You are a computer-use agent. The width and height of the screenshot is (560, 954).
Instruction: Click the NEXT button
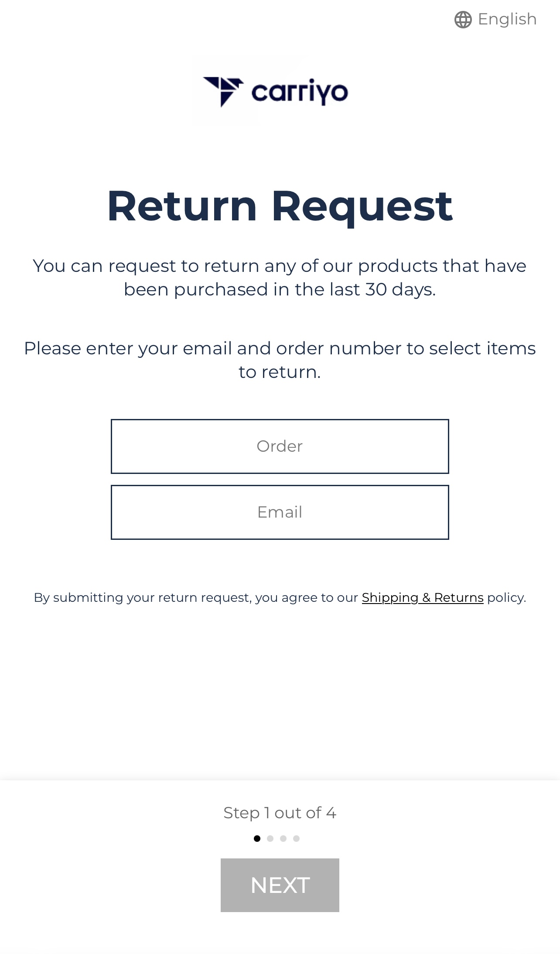point(280,885)
